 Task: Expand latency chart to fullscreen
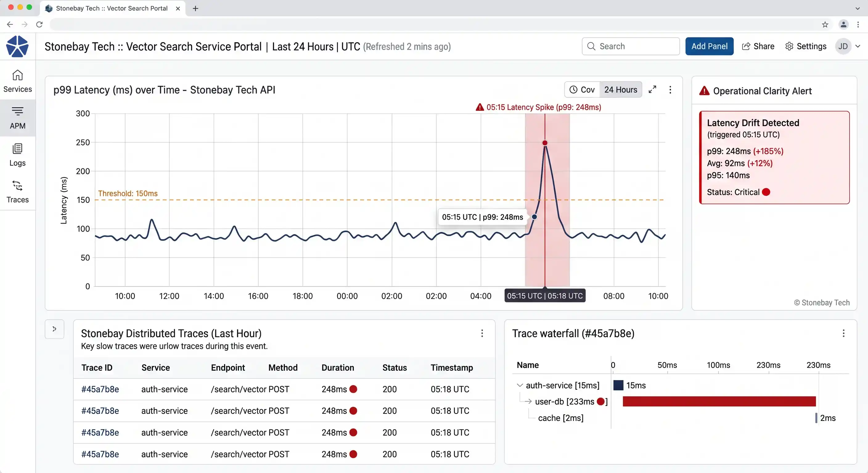[x=652, y=90]
